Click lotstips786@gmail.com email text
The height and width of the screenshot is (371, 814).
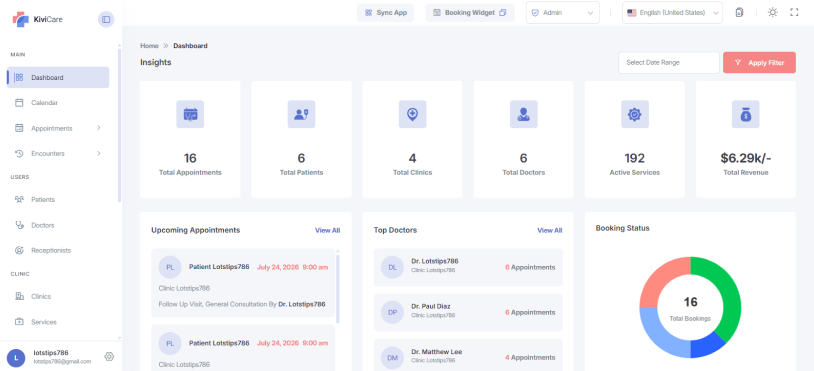point(62,362)
